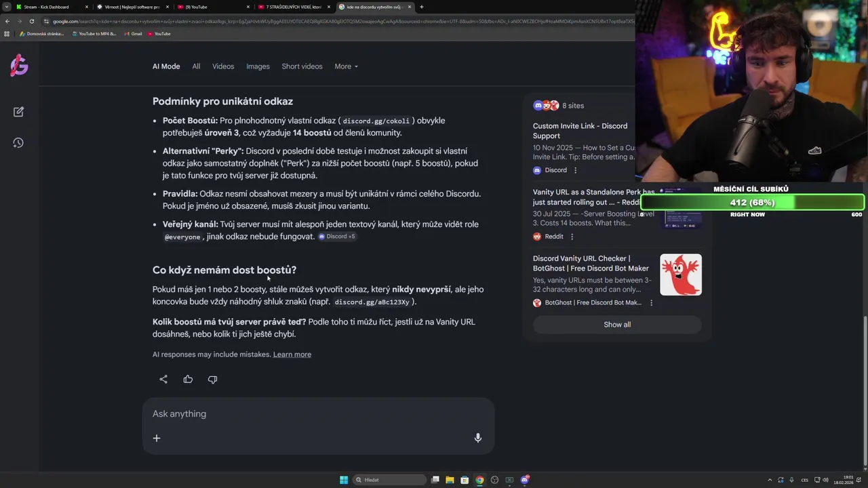Image resolution: width=868 pixels, height=488 pixels.
Task: Open Task View on the taskbar
Action: point(435,480)
